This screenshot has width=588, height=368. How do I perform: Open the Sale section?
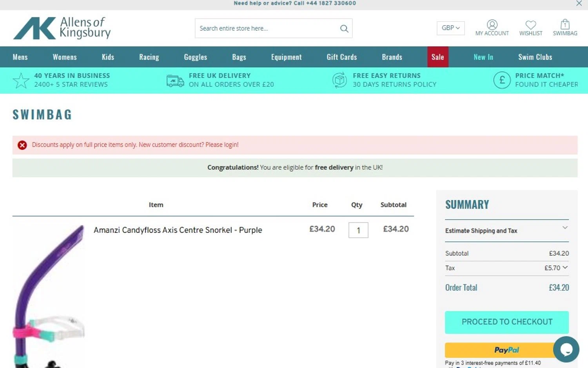(438, 57)
